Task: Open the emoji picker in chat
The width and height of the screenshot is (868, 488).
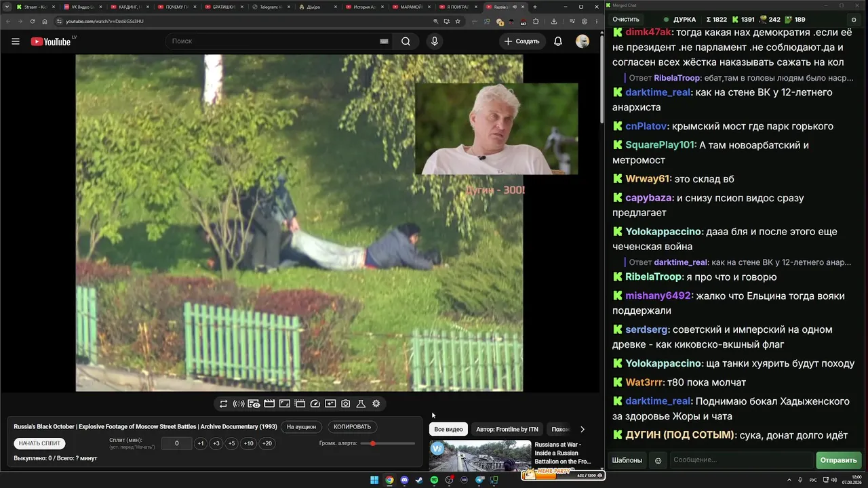Action: pos(658,461)
